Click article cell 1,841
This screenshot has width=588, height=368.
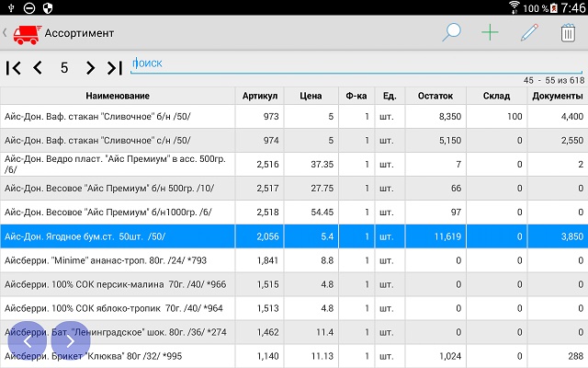pos(259,260)
